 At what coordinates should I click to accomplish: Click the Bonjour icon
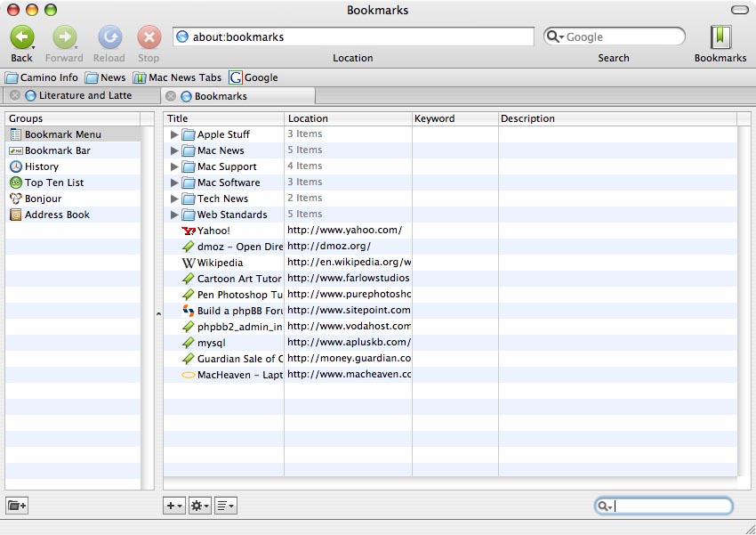point(16,199)
